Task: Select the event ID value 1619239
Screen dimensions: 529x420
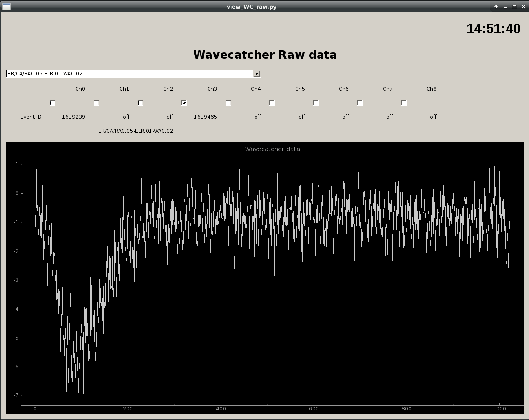Action: coord(73,117)
